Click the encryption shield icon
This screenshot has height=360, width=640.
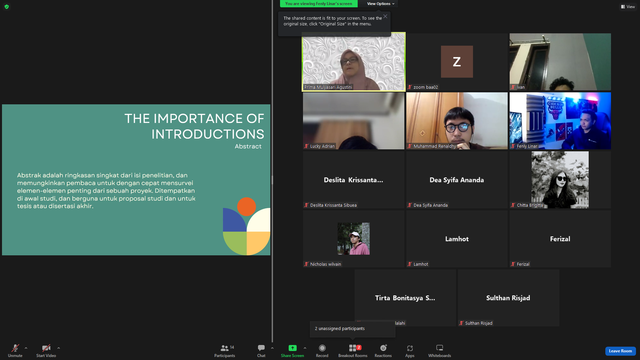tap(7, 7)
